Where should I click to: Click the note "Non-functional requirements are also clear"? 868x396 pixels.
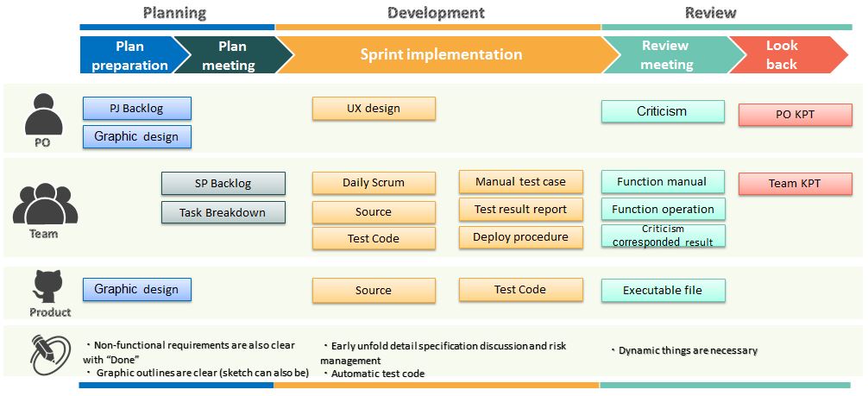pyautogui.click(x=189, y=352)
